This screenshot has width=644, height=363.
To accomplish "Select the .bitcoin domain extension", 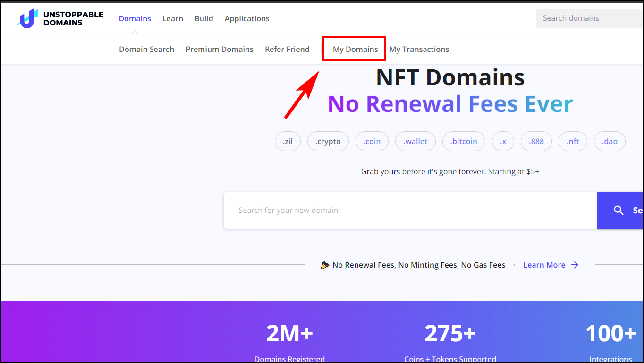I will click(x=464, y=141).
